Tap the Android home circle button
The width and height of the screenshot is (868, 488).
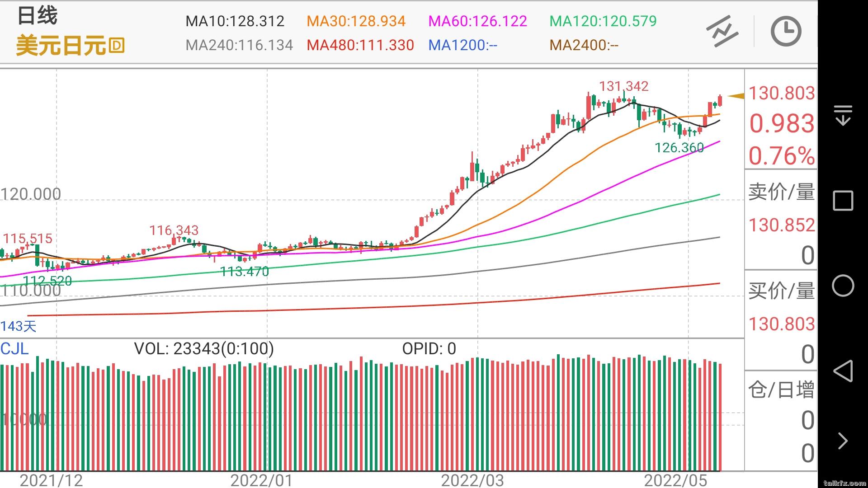(843, 286)
